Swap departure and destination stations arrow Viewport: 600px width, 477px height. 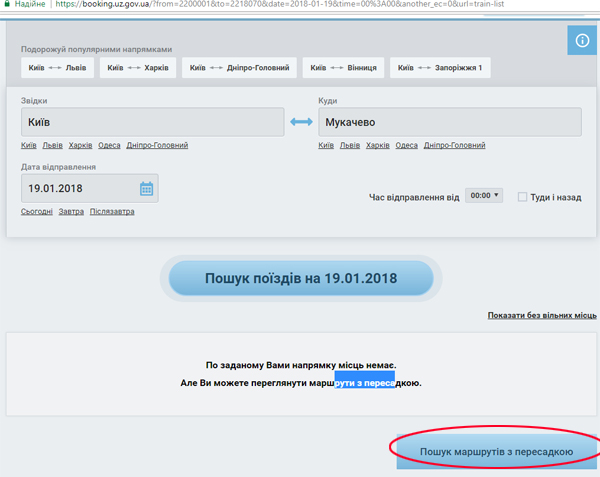point(301,123)
